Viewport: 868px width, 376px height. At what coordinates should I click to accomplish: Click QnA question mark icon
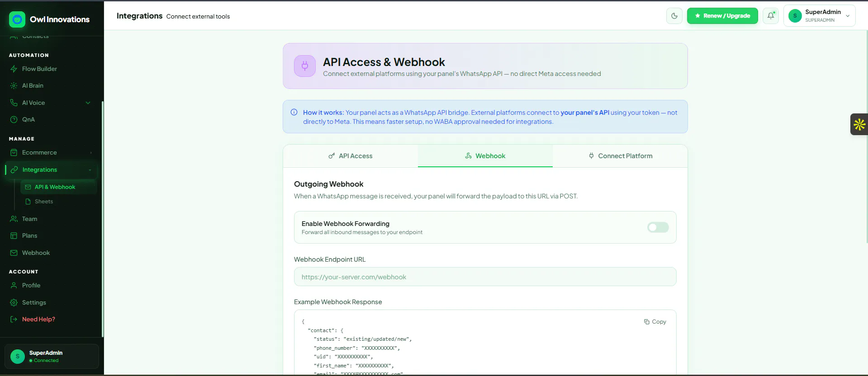coord(14,119)
